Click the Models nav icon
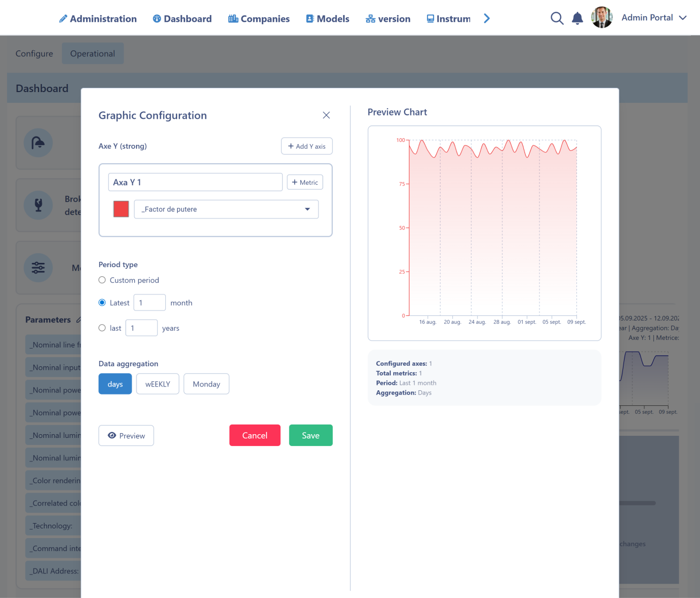 click(x=310, y=19)
